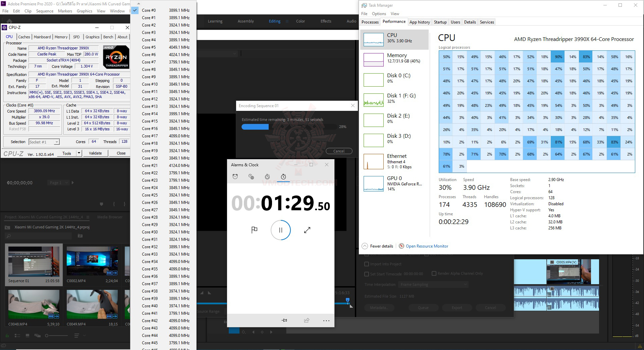This screenshot has height=350, width=644.
Task: Click the Queue button in export dialog
Action: 423,308
